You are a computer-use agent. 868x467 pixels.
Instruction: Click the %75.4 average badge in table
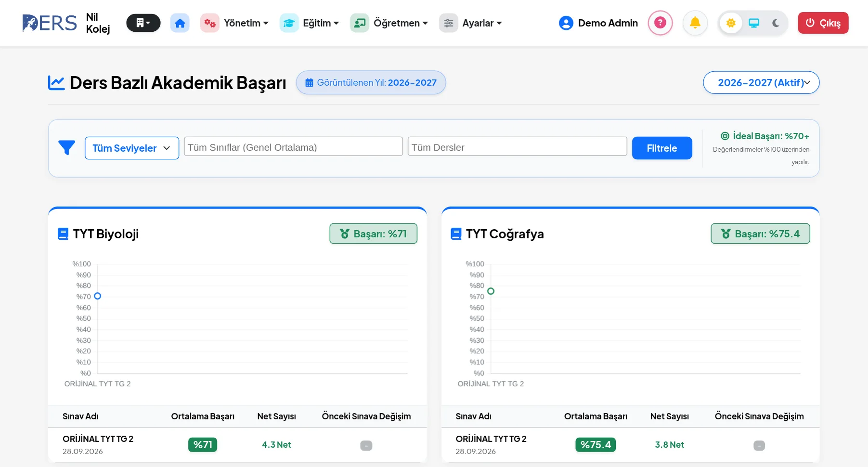(x=596, y=445)
